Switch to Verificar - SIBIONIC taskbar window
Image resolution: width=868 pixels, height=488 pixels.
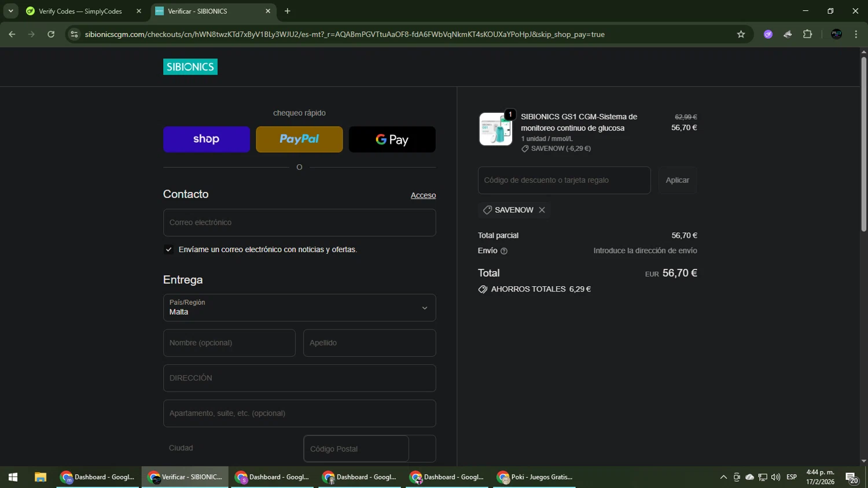[185, 477]
